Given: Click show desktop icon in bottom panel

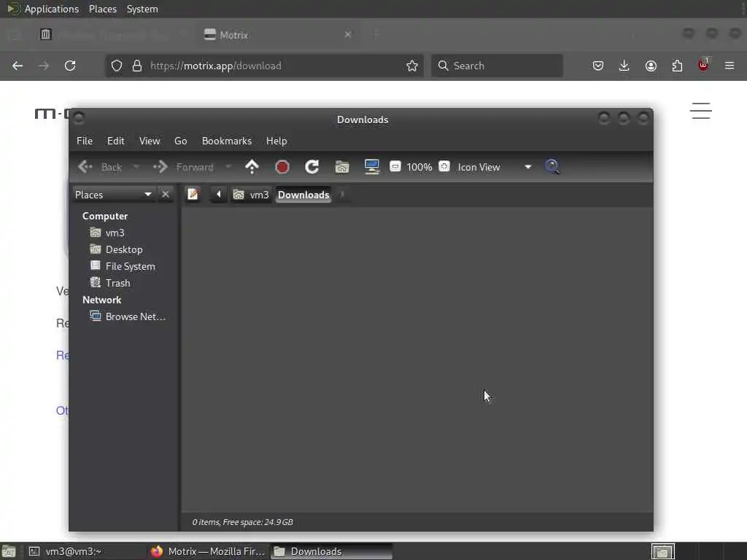Looking at the screenshot, I should click(9, 551).
